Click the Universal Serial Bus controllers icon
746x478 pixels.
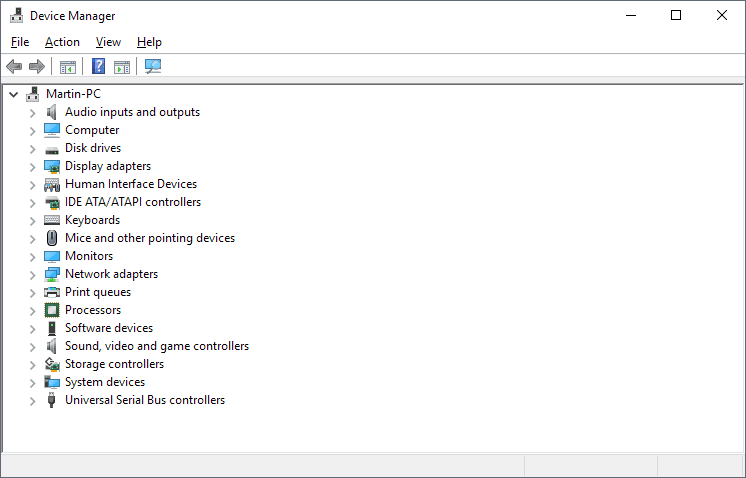[53, 400]
